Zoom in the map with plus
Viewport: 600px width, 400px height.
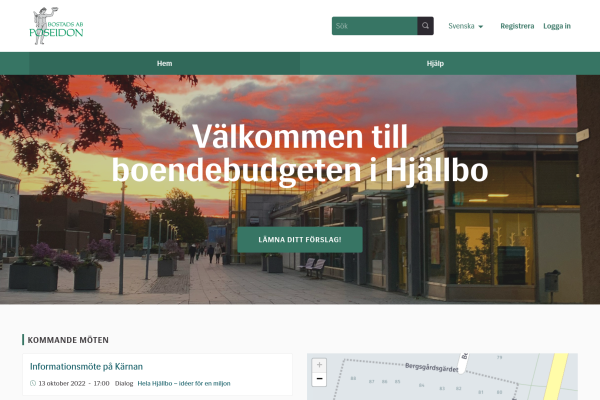(x=319, y=365)
